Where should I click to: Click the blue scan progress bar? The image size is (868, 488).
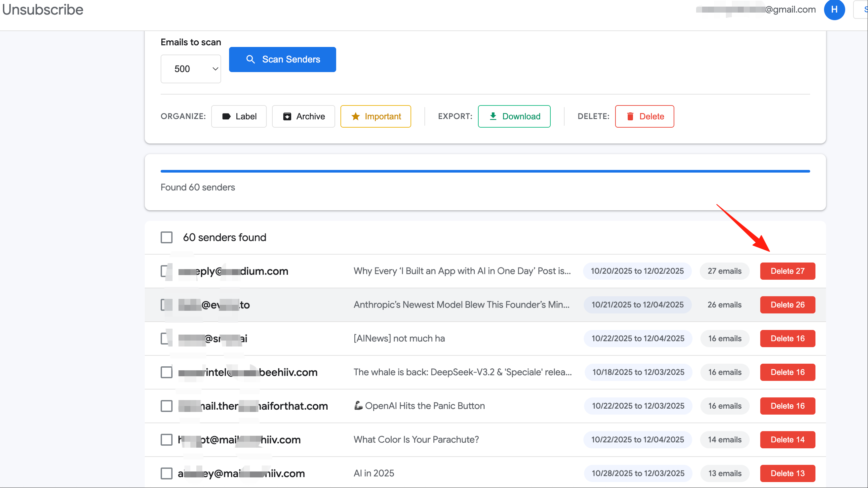pyautogui.click(x=485, y=171)
